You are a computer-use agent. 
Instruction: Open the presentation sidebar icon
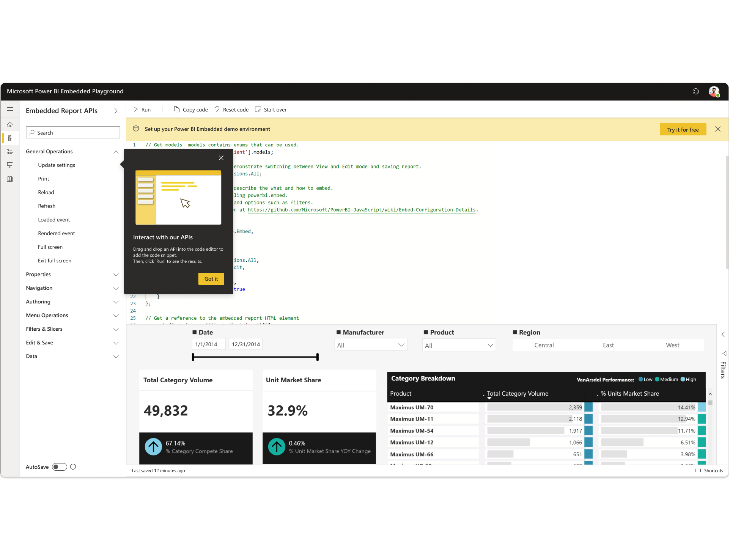point(10,165)
